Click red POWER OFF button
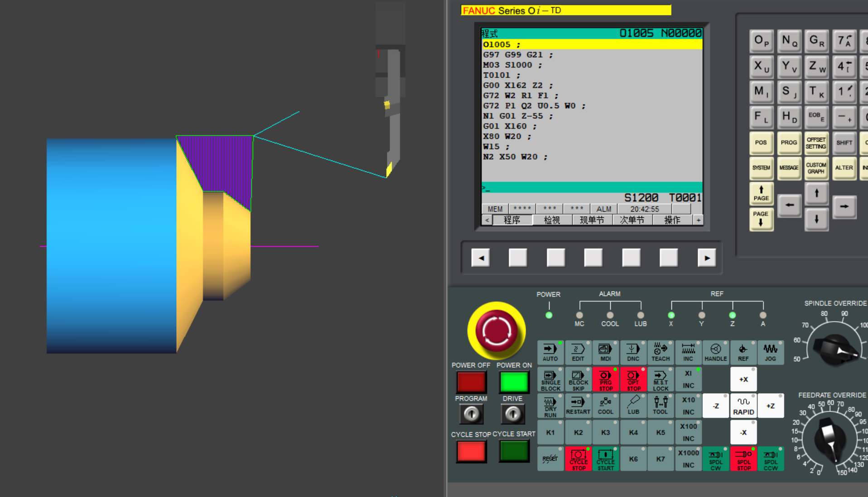868x497 pixels. click(x=471, y=382)
